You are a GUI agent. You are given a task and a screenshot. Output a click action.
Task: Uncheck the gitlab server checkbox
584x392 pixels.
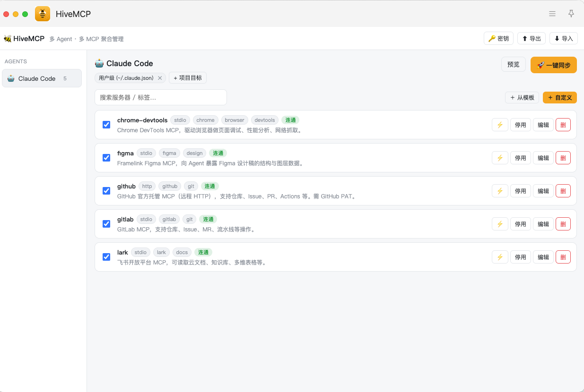[x=106, y=224]
